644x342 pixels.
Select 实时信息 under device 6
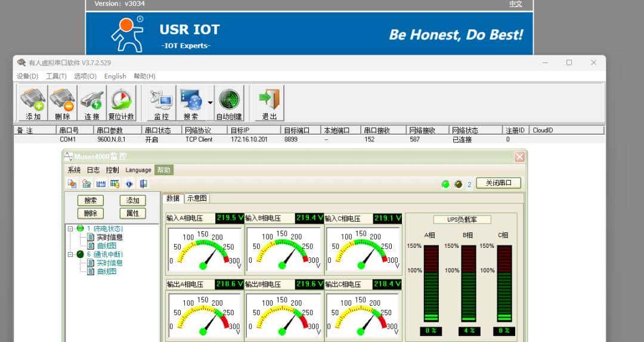pos(110,263)
